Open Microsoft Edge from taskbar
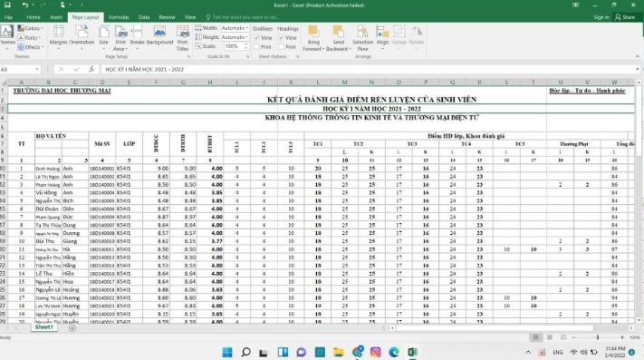 pyautogui.click(x=394, y=352)
